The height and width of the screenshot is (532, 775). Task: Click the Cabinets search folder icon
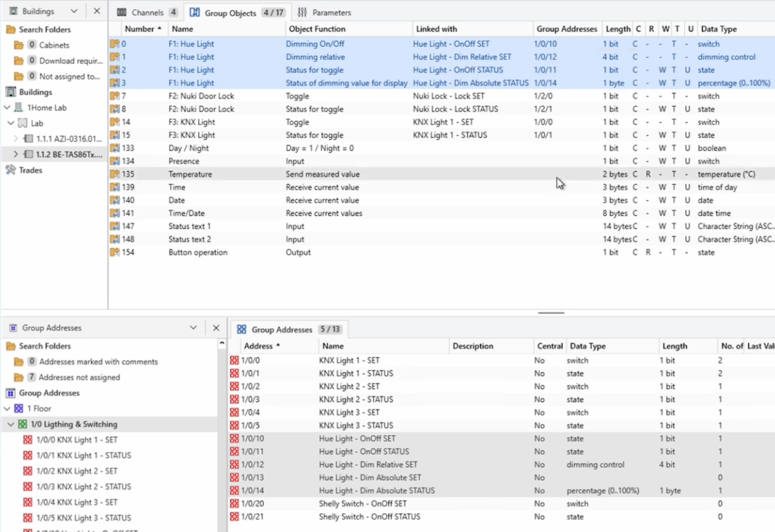coord(18,45)
